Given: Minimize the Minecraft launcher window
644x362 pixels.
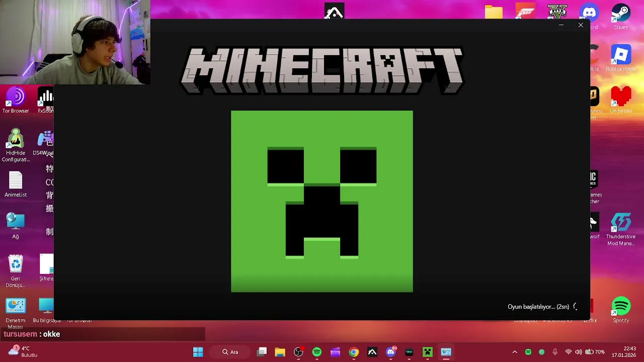Looking at the screenshot, I should coord(561,25).
